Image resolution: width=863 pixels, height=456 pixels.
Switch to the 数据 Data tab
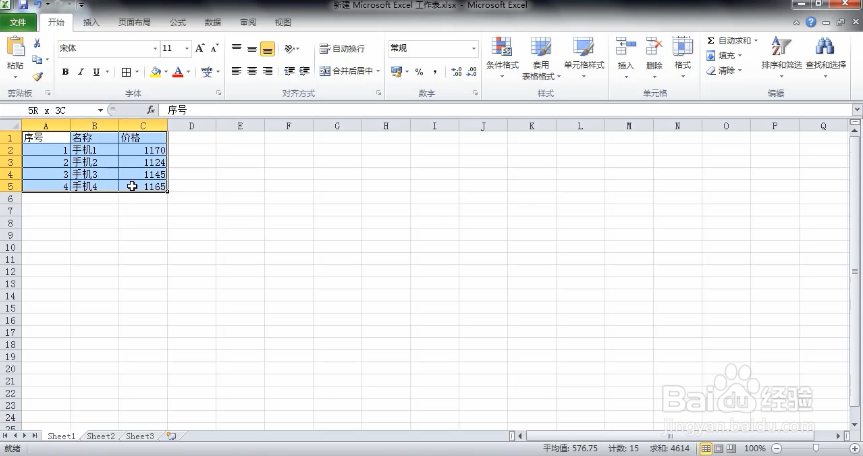pos(212,23)
